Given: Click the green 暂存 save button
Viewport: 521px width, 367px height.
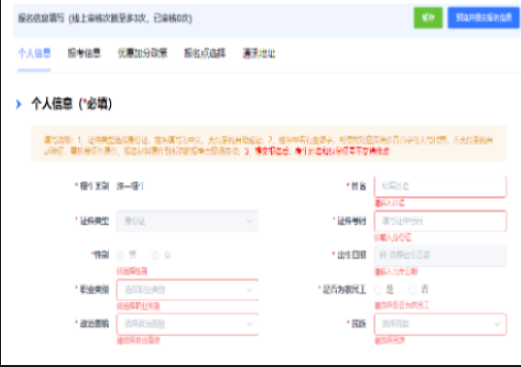Looking at the screenshot, I should (428, 18).
